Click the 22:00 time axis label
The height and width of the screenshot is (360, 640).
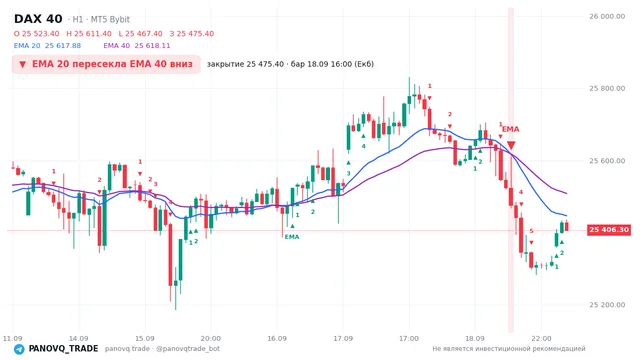(x=541, y=338)
